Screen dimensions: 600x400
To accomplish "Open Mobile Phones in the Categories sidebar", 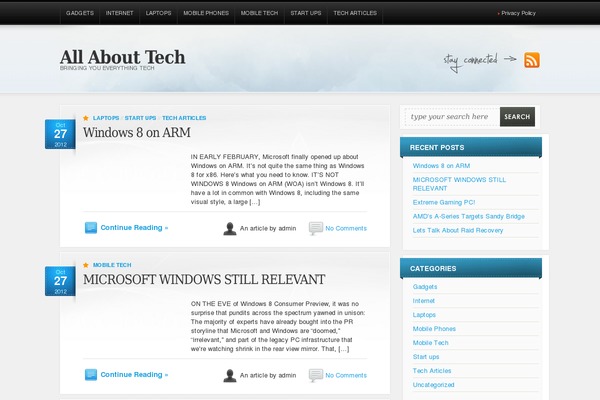I will pos(434,329).
